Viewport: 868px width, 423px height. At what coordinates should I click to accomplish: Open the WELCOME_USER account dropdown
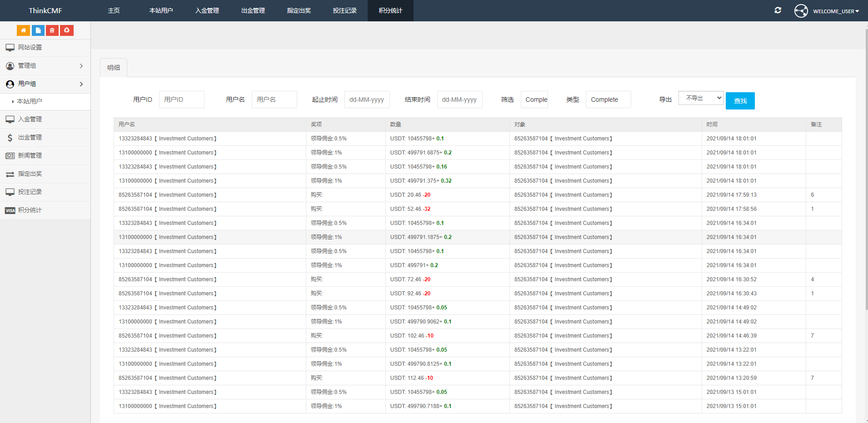[835, 11]
